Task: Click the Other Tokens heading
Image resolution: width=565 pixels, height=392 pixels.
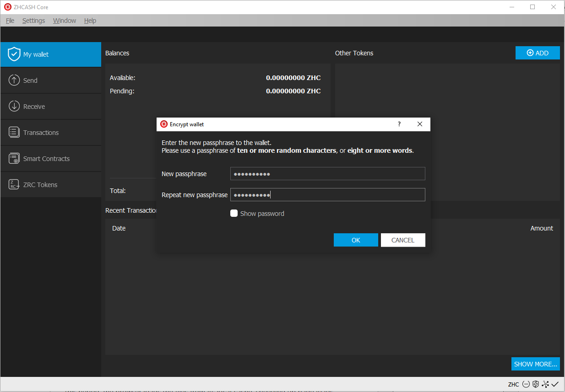Action: click(x=354, y=53)
